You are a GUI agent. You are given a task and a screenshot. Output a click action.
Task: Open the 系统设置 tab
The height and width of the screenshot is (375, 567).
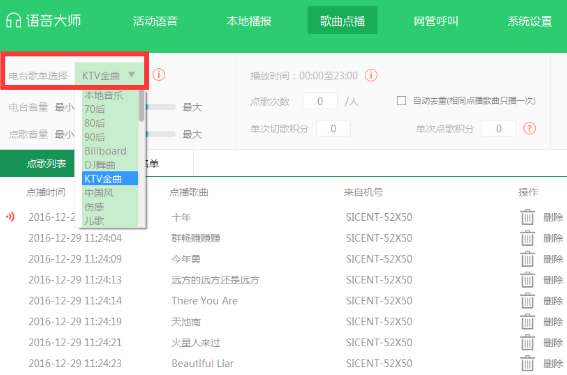point(530,21)
